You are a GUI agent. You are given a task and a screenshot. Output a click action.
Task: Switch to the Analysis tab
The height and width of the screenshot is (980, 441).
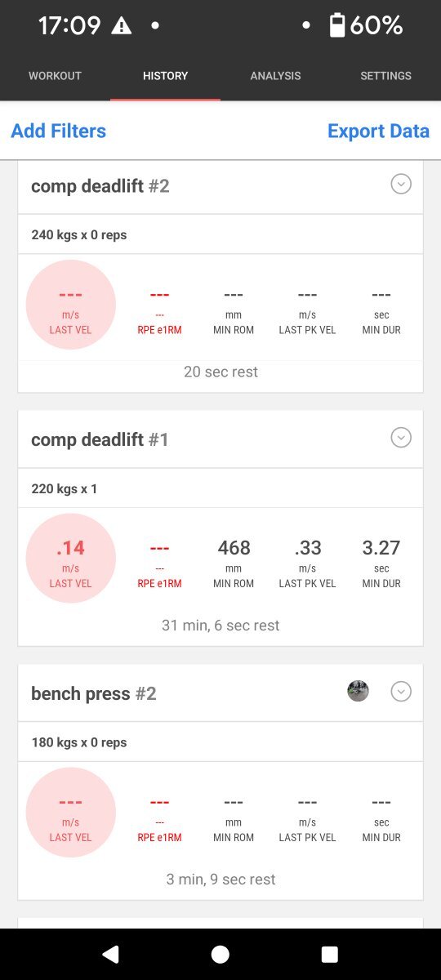tap(275, 76)
